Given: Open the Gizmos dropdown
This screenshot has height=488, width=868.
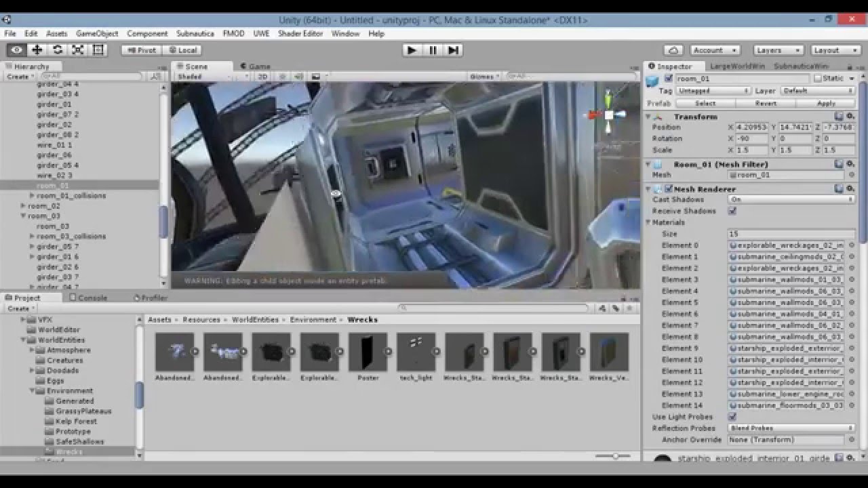Looking at the screenshot, I should (x=484, y=77).
